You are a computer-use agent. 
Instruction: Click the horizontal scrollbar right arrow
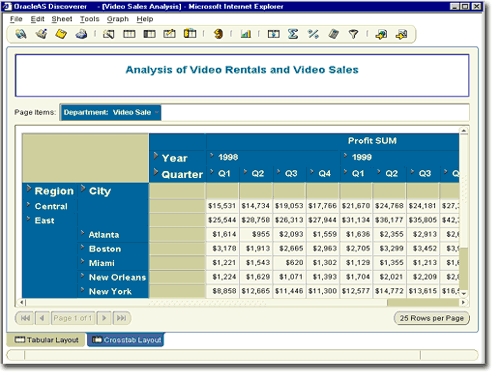(463, 302)
